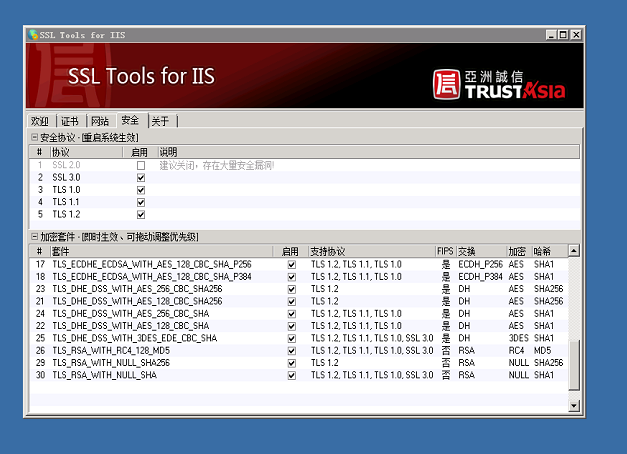The image size is (627, 454).
Task: Toggle the TLS 1.0 protocol checkbox
Action: coord(141,190)
